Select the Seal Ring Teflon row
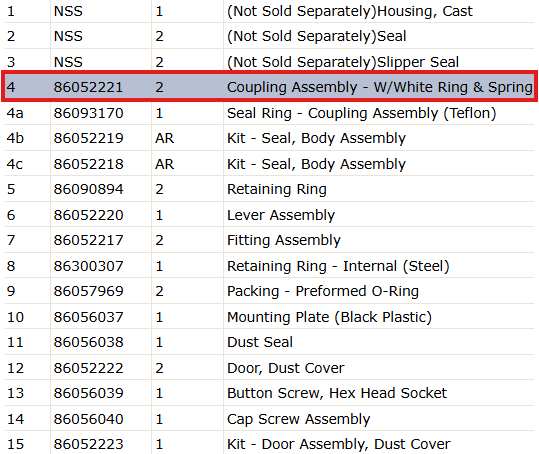Image resolution: width=539 pixels, height=454 pixels. [270, 113]
